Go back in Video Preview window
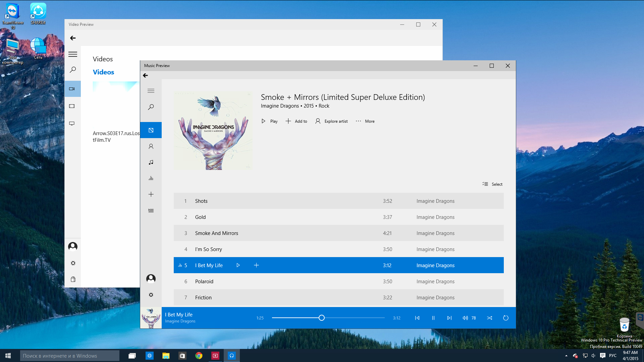 (73, 38)
